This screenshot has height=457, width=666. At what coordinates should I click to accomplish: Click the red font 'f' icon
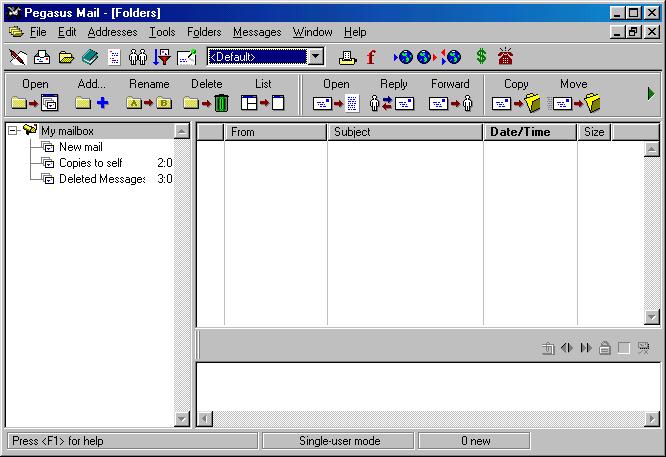(371, 57)
